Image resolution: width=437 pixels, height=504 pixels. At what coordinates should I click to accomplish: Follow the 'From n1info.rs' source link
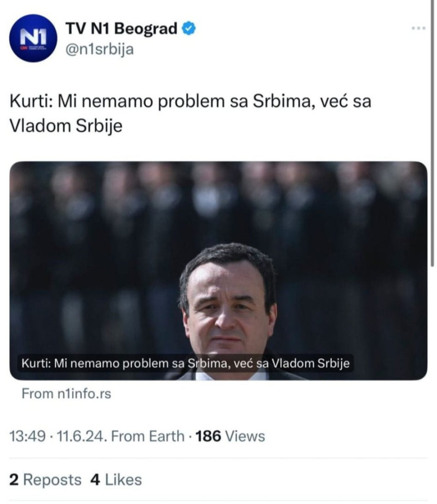[x=67, y=393]
